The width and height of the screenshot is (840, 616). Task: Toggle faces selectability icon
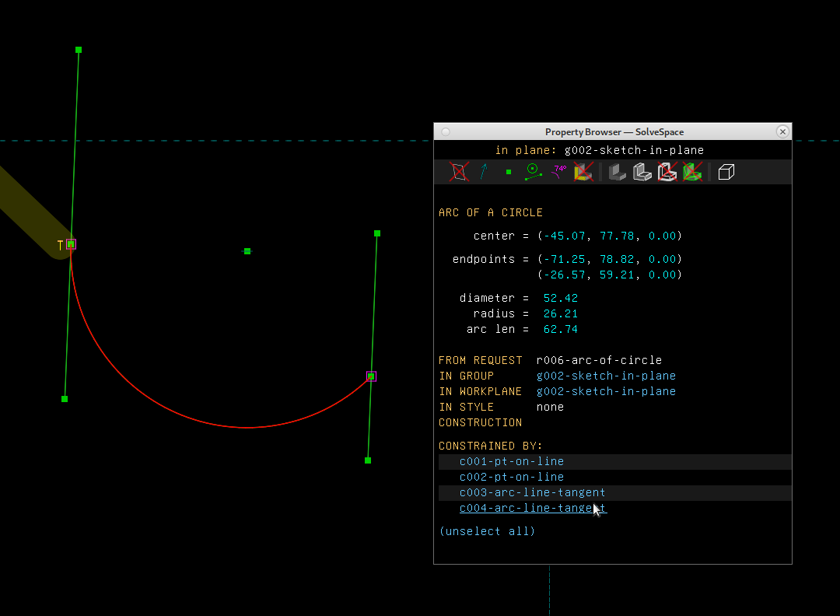(x=583, y=172)
